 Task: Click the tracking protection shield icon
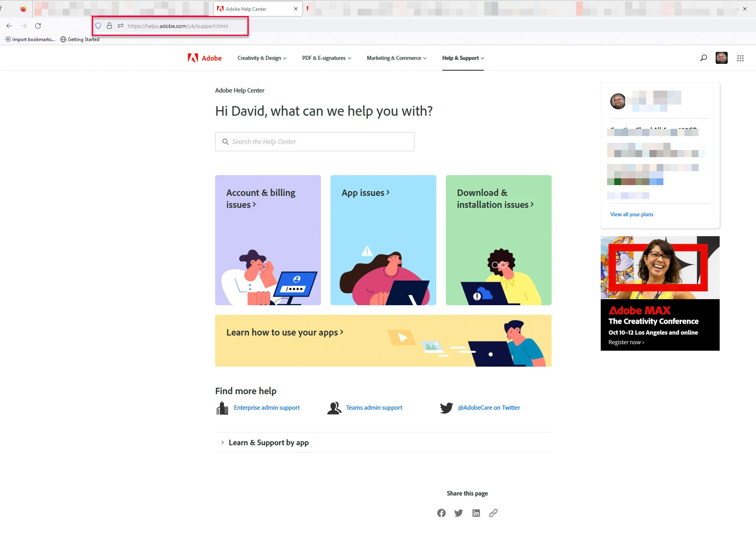tap(98, 26)
